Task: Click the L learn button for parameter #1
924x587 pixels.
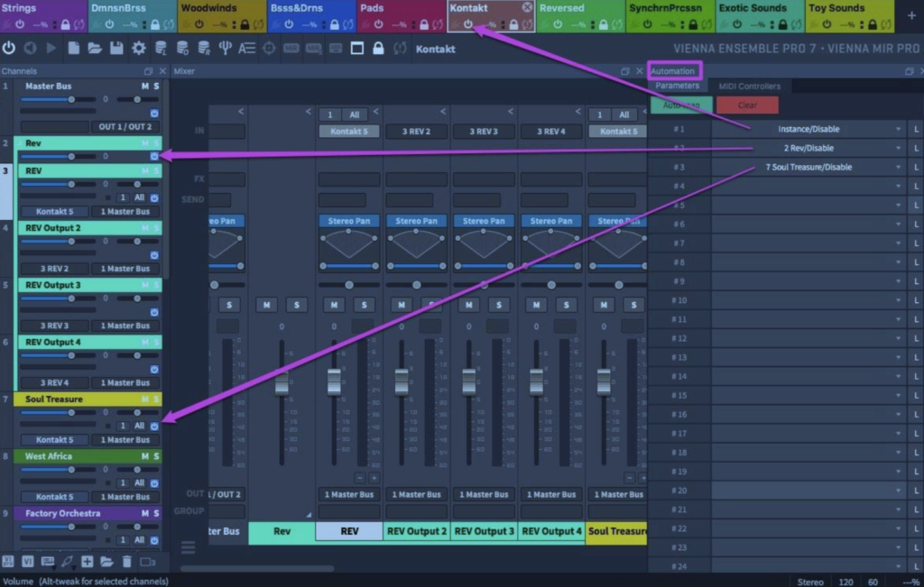Action: (x=917, y=129)
